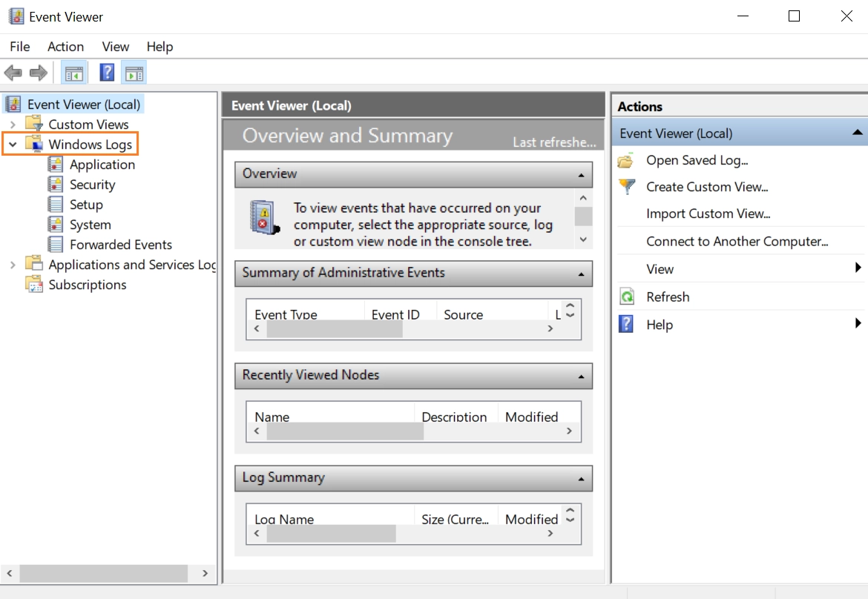
Task: Click the green Refresh icon in Actions
Action: [627, 297]
